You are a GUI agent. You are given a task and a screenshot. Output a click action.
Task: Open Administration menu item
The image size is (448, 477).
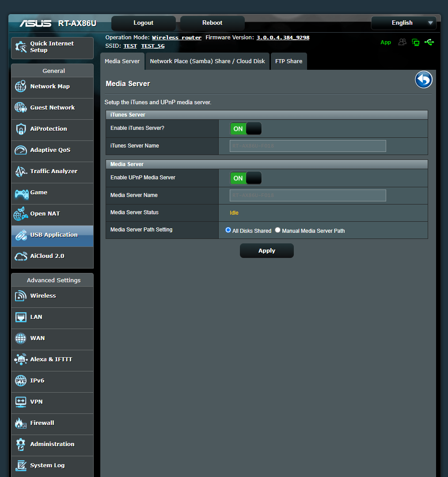[x=52, y=445]
